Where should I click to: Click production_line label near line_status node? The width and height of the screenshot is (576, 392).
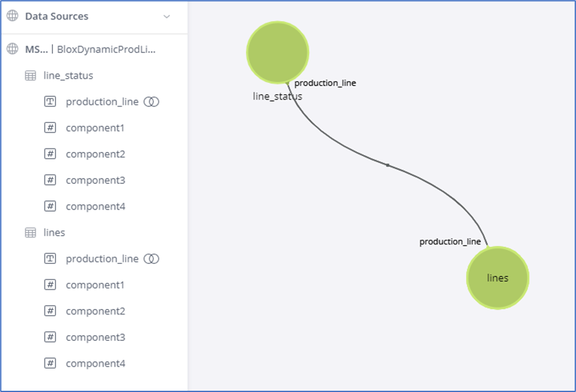(325, 83)
